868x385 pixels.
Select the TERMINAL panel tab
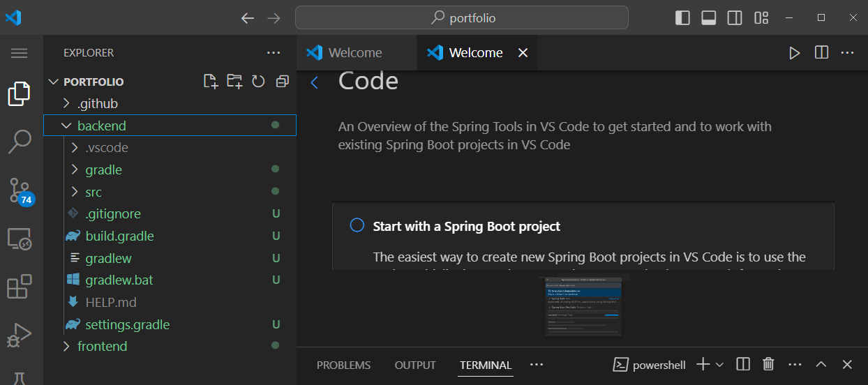coord(486,365)
